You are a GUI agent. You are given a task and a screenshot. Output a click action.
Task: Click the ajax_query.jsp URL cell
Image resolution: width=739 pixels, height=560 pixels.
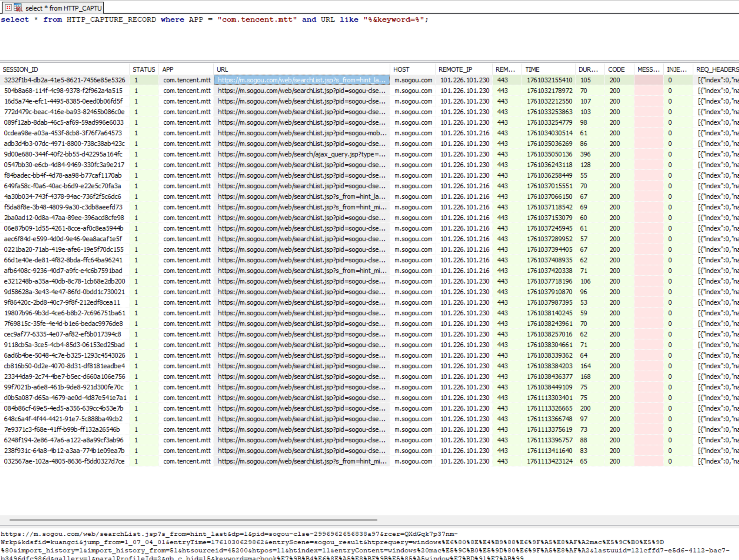pos(301,154)
